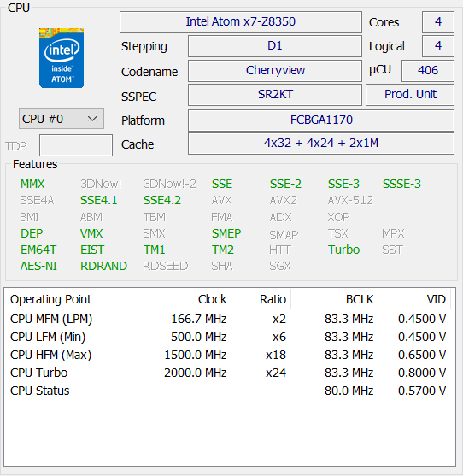Click the EM64T feature label
This screenshot has width=463, height=476.
point(38,250)
